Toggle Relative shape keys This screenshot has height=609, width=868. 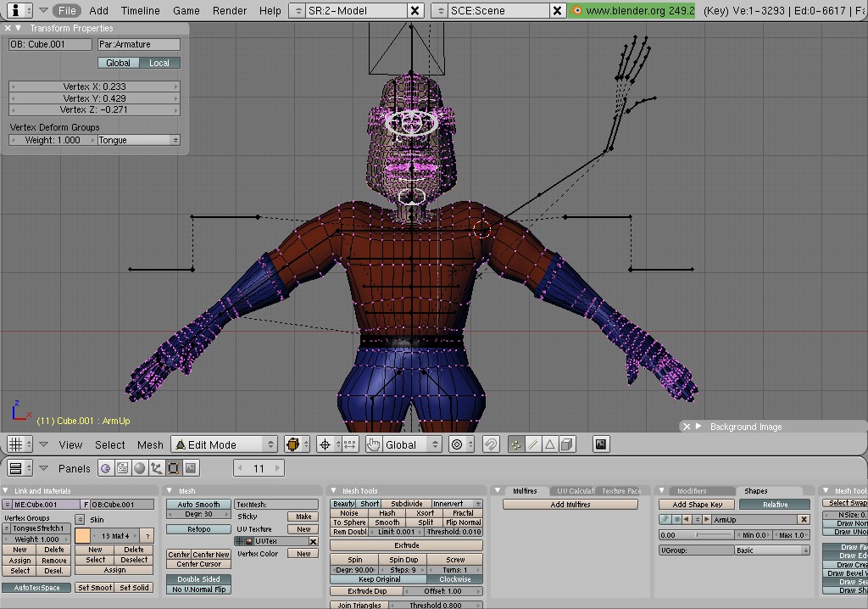(775, 505)
